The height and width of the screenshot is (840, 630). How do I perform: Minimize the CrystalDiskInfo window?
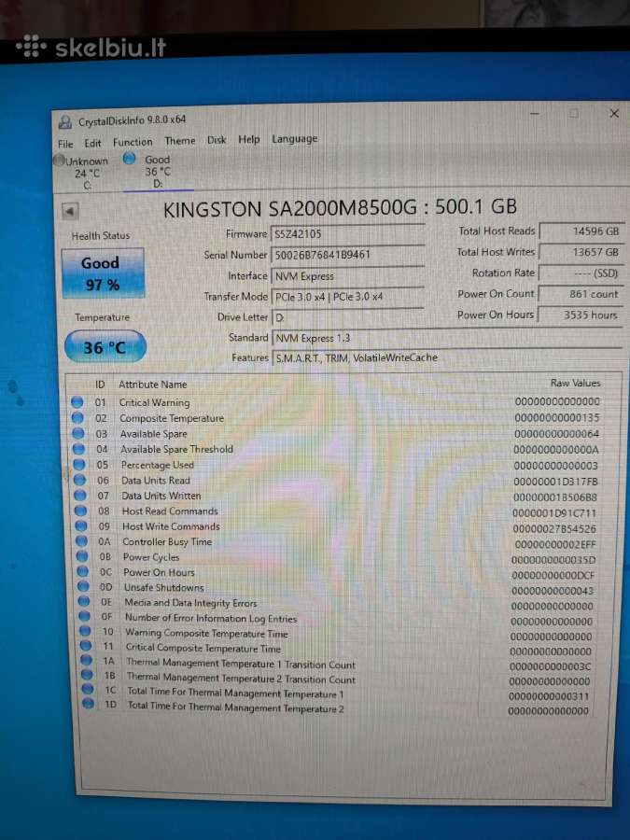[x=535, y=114]
